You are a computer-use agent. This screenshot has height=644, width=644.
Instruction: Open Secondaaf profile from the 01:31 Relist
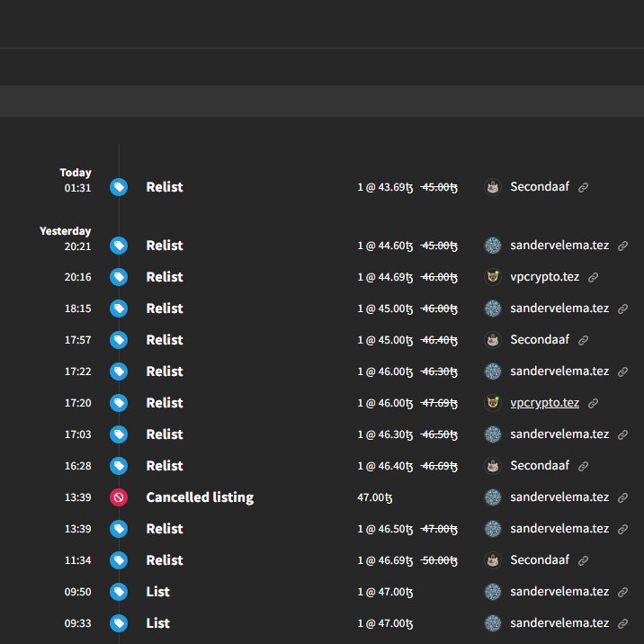(540, 187)
